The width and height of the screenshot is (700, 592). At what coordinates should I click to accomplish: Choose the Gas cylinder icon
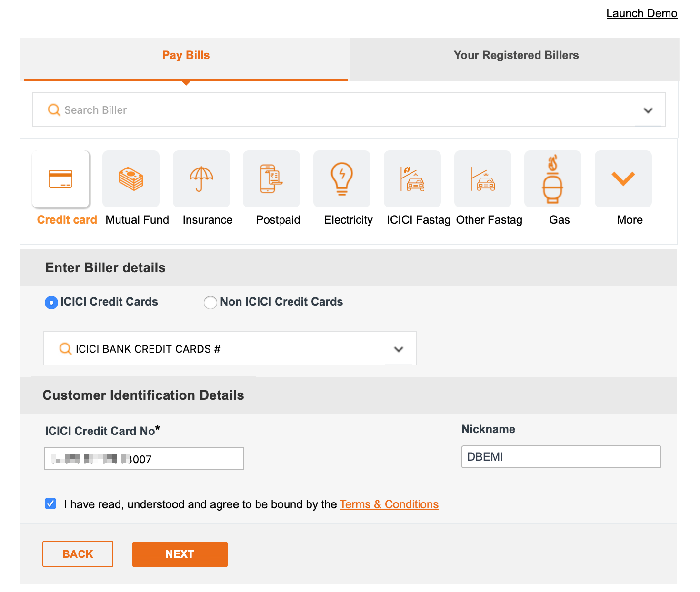point(553,179)
